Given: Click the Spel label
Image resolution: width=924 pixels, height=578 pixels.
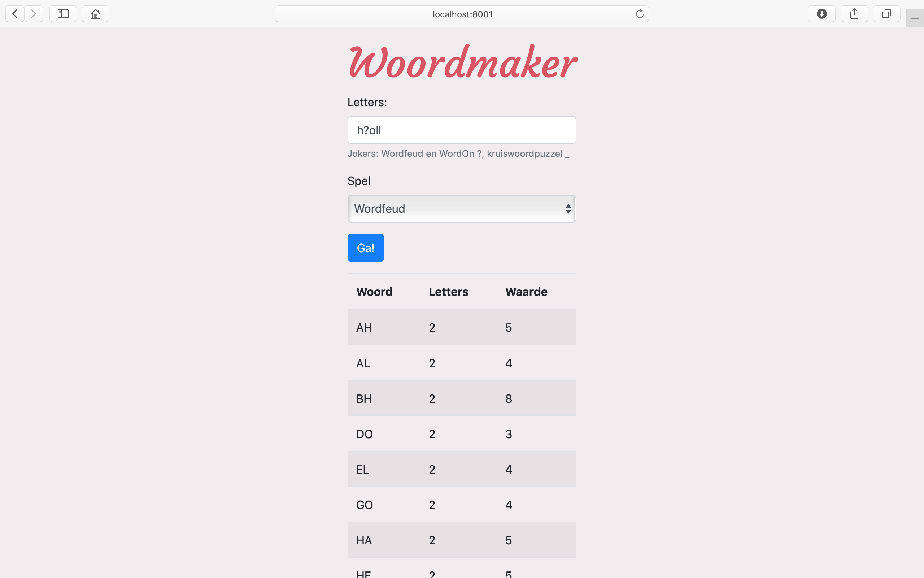Looking at the screenshot, I should [x=358, y=181].
